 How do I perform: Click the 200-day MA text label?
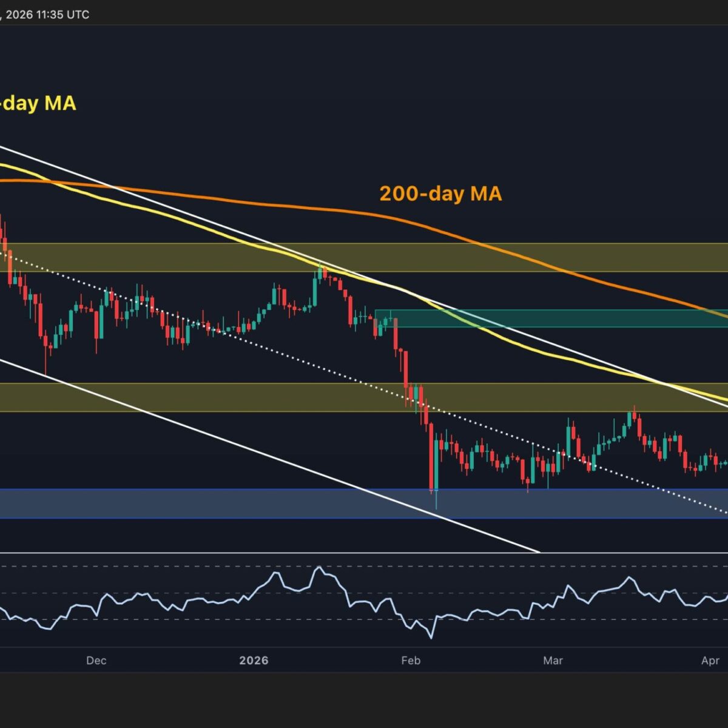(440, 194)
